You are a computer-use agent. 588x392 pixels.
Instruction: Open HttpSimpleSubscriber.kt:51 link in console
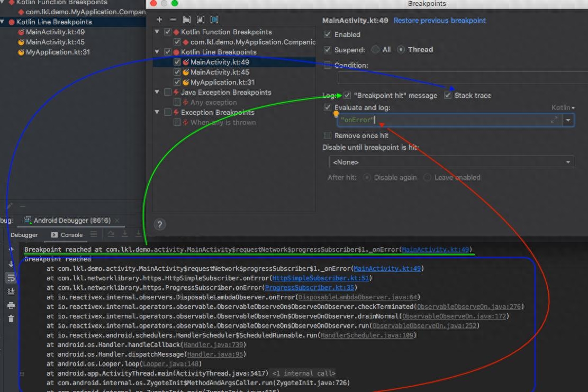(321, 278)
